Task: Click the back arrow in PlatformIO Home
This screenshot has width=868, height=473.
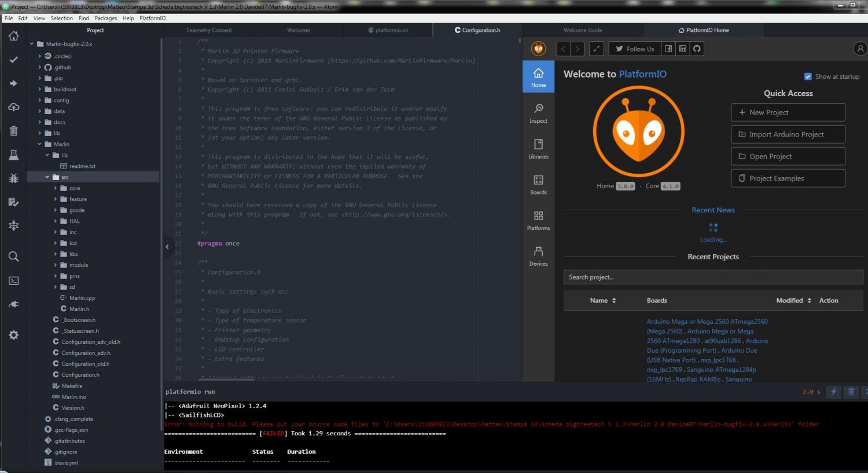Action: [x=563, y=49]
